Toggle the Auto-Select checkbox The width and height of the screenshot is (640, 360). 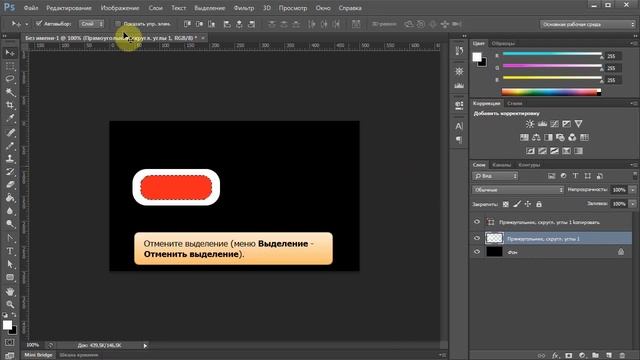tap(39, 24)
